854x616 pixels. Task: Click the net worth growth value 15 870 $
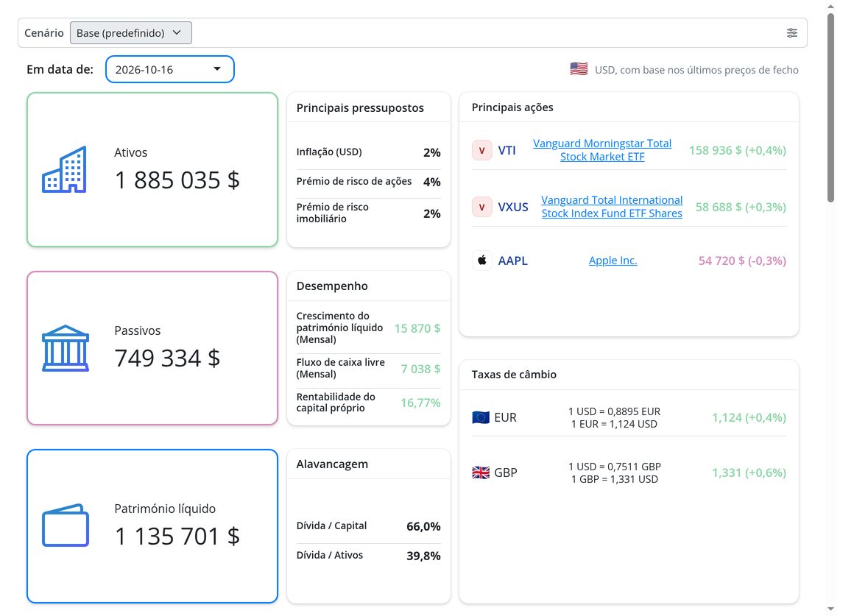click(x=417, y=328)
